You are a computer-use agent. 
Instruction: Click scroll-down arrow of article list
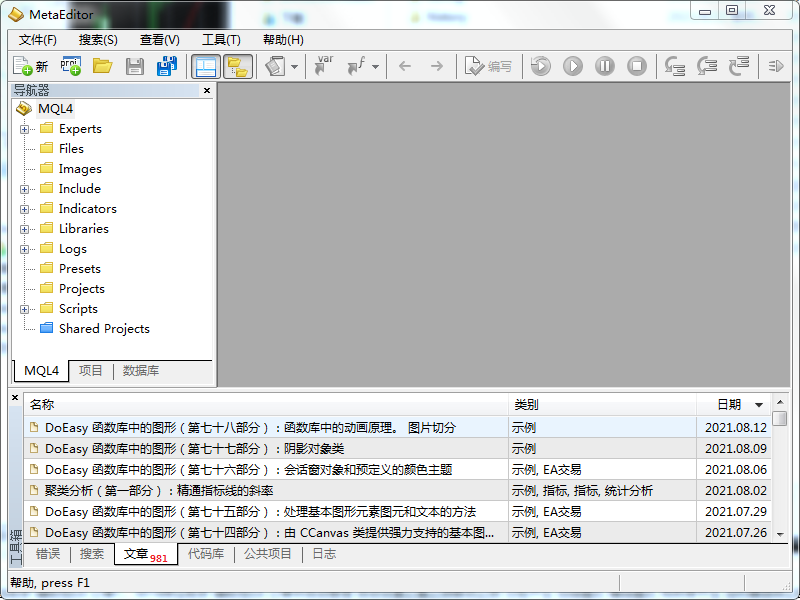780,534
